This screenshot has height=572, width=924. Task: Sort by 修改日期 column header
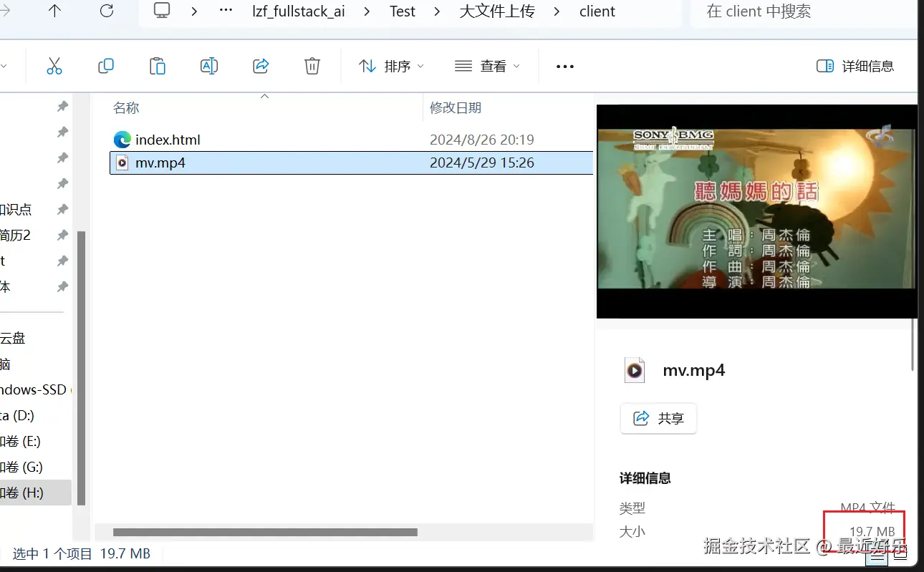click(456, 108)
